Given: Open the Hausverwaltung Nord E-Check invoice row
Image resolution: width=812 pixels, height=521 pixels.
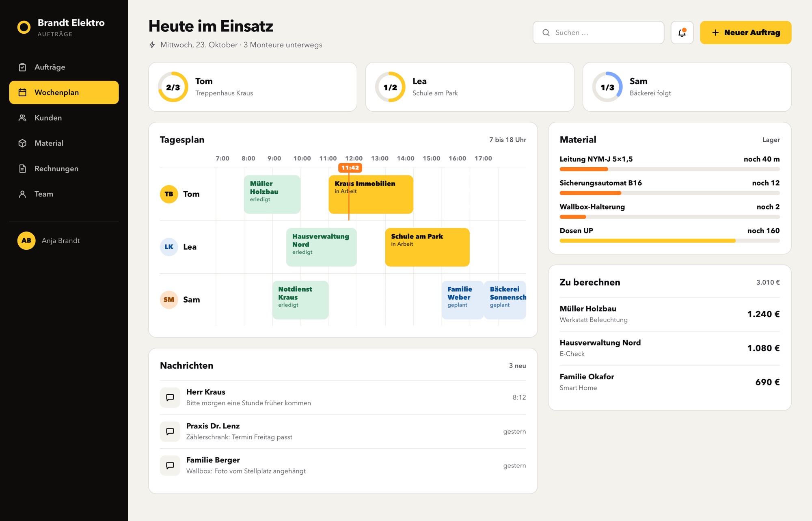Looking at the screenshot, I should click(x=670, y=348).
